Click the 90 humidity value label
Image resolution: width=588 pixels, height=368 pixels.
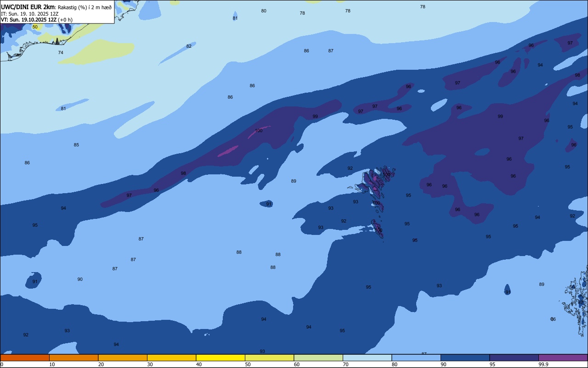click(80, 279)
